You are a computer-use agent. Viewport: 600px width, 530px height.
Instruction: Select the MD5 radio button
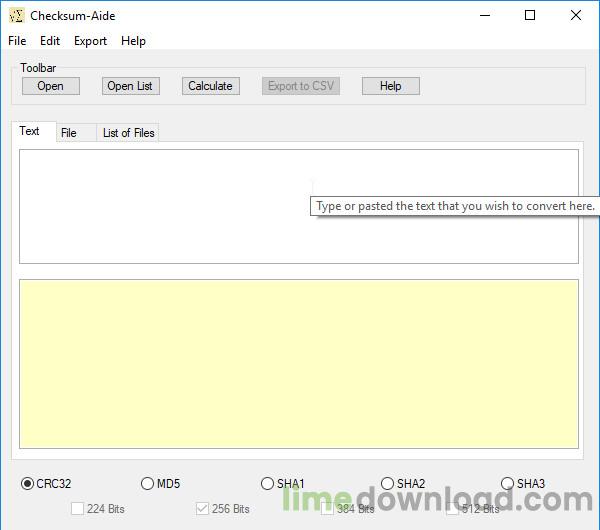coord(160,484)
